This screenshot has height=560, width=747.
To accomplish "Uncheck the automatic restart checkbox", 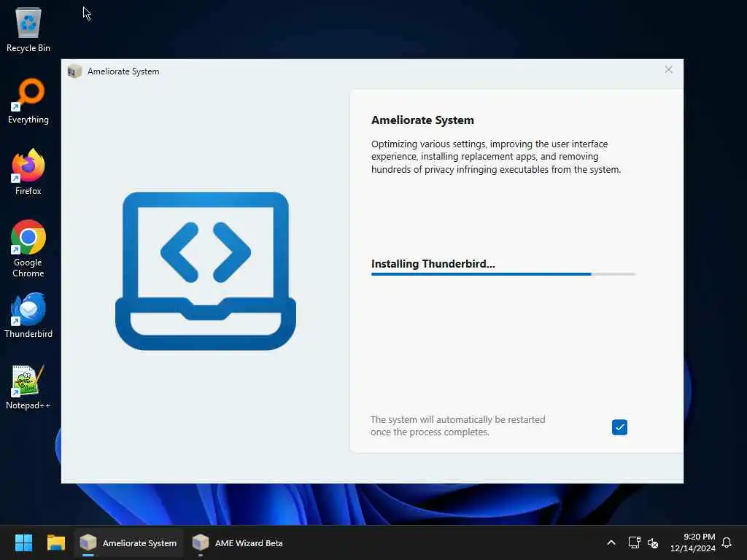I will [619, 427].
